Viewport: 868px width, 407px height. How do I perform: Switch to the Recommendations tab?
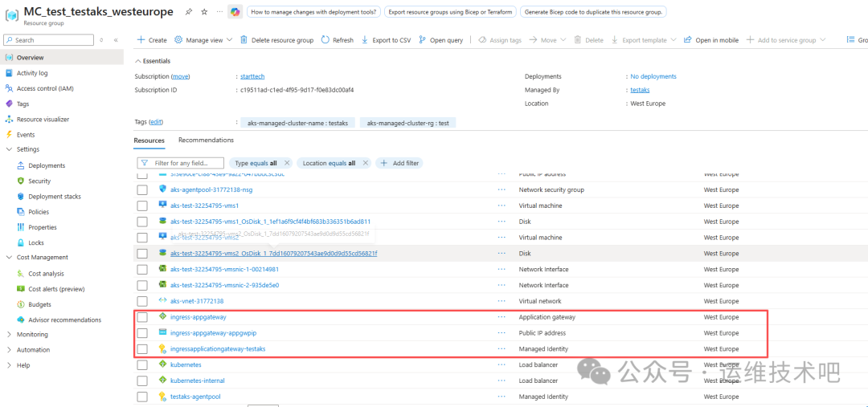pyautogui.click(x=206, y=140)
